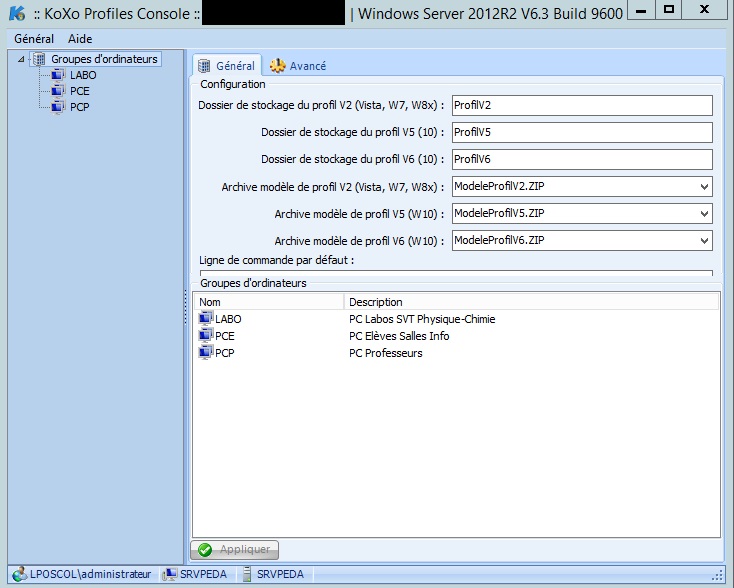734x588 pixels.
Task: Click the Nom column header
Action: 269,302
